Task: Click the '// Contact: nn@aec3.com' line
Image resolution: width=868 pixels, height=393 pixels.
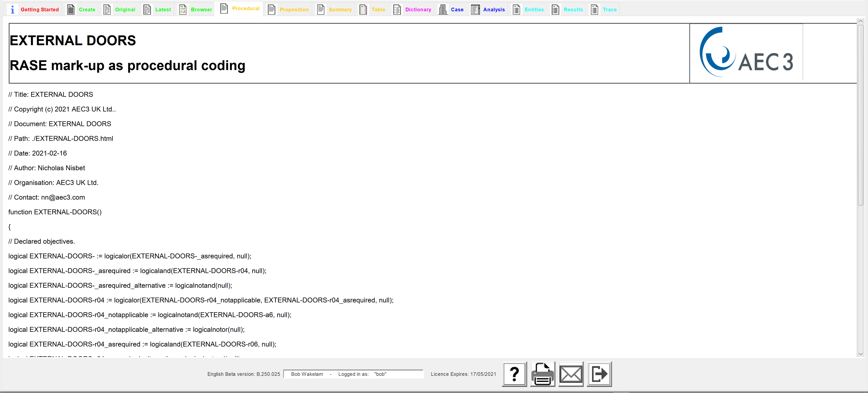Action: tap(47, 197)
